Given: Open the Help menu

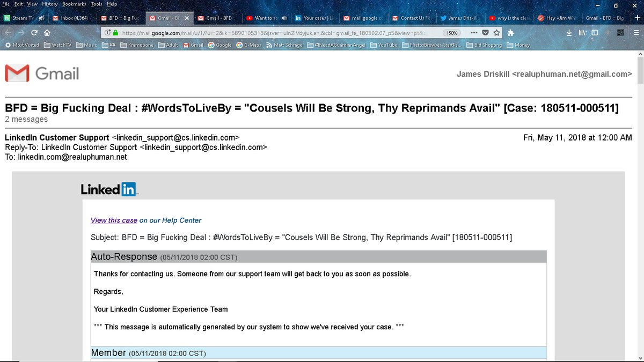Looking at the screenshot, I should click(112, 4).
